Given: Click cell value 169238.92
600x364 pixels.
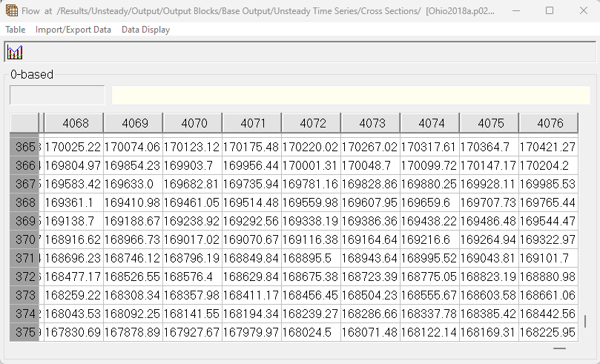Looking at the screenshot, I should coord(191,221).
